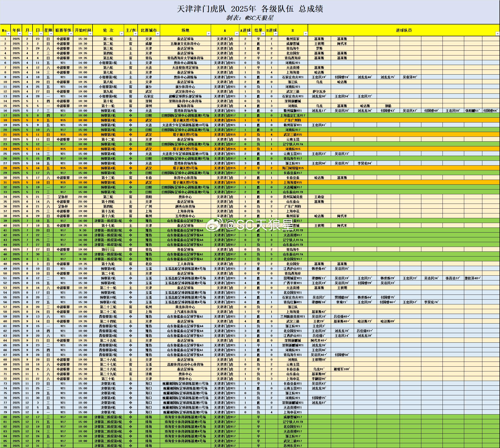Expand the team B column filter dropdown

tap(306, 34)
